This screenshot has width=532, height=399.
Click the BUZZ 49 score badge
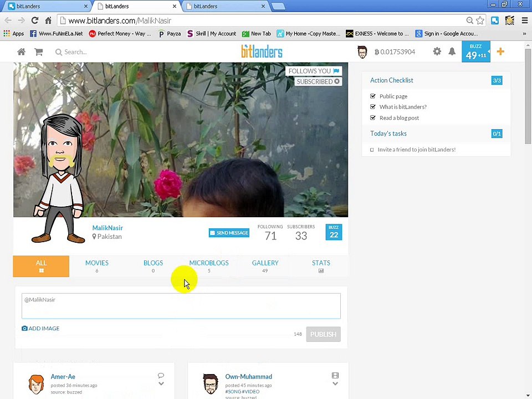[475, 52]
